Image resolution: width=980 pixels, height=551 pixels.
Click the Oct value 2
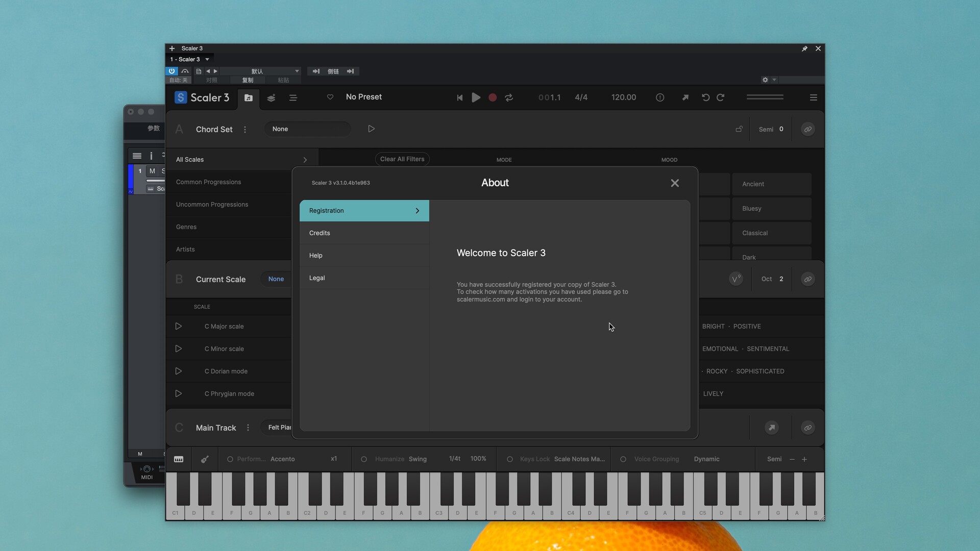(x=781, y=279)
